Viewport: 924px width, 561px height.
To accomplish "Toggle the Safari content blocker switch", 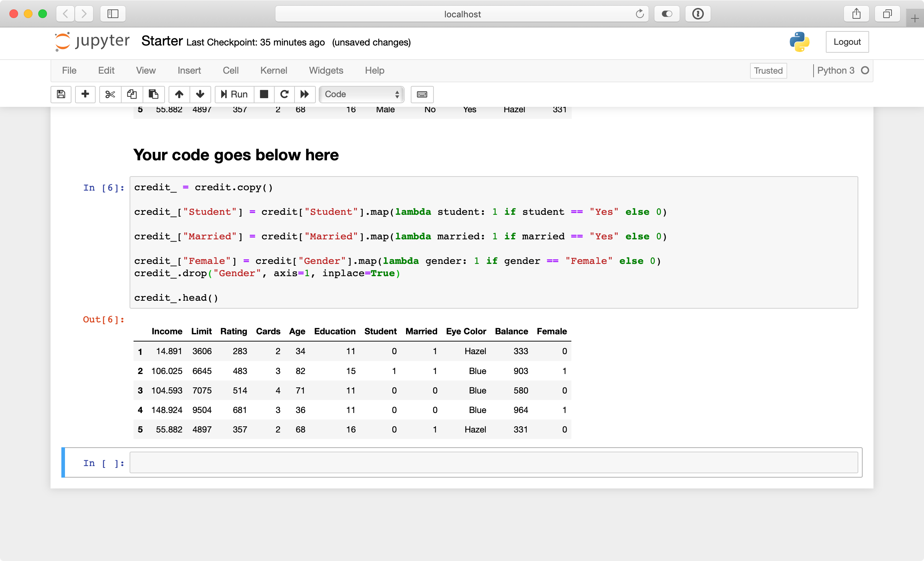I will (x=666, y=14).
